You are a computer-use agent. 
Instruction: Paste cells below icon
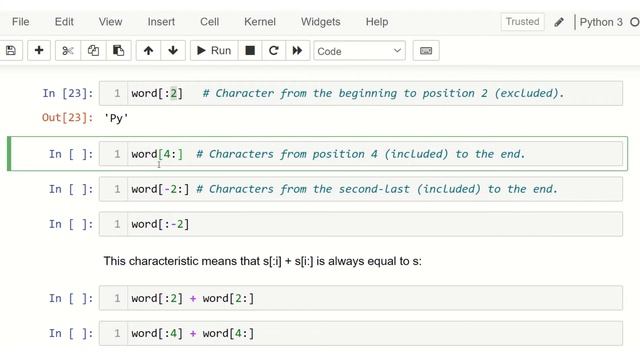click(118, 51)
